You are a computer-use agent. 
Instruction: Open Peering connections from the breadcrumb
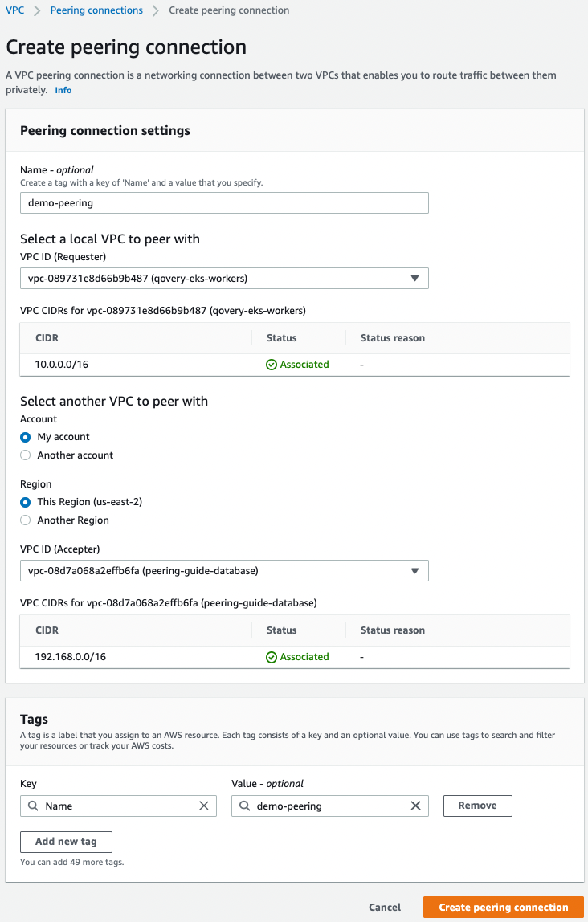coord(96,10)
